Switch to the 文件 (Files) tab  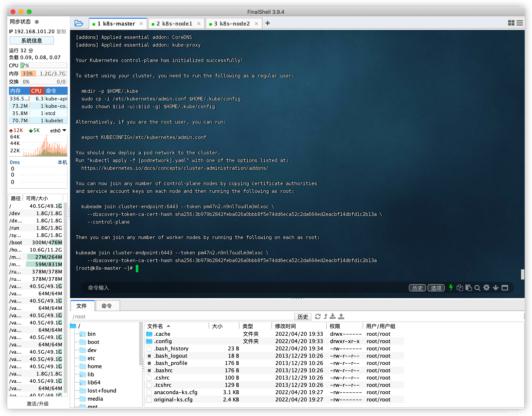click(x=82, y=306)
